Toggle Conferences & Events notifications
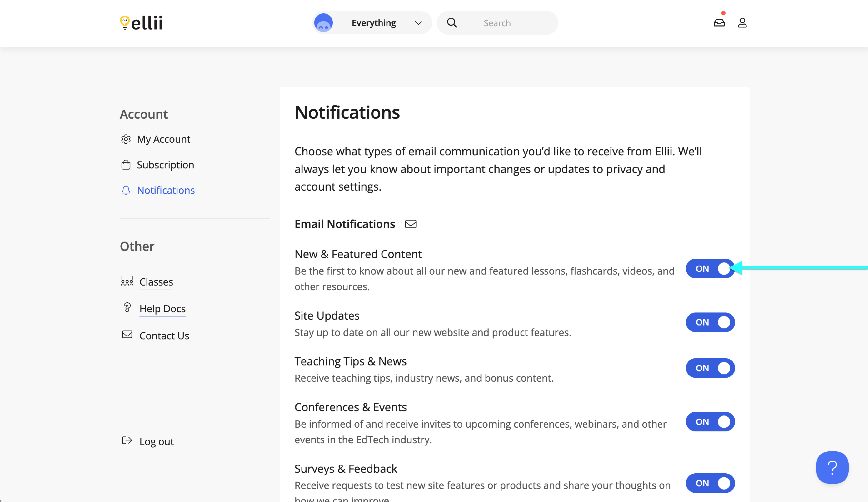868x502 pixels. click(710, 422)
